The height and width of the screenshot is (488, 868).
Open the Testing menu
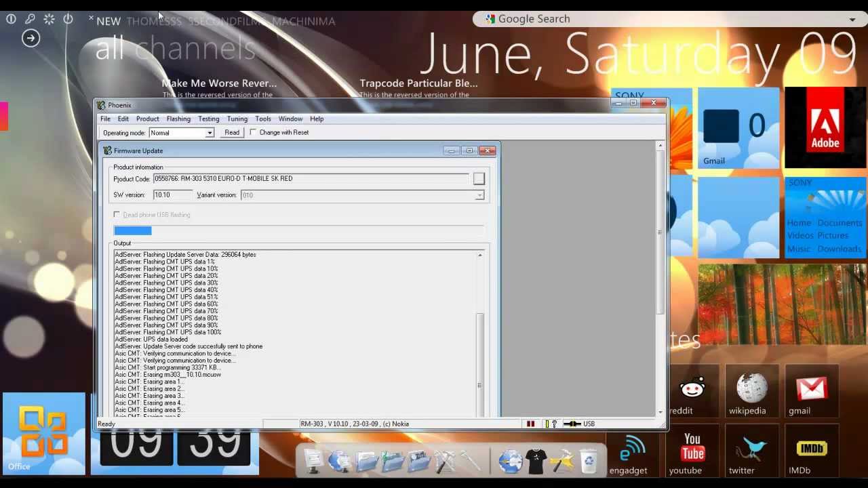tap(208, 119)
